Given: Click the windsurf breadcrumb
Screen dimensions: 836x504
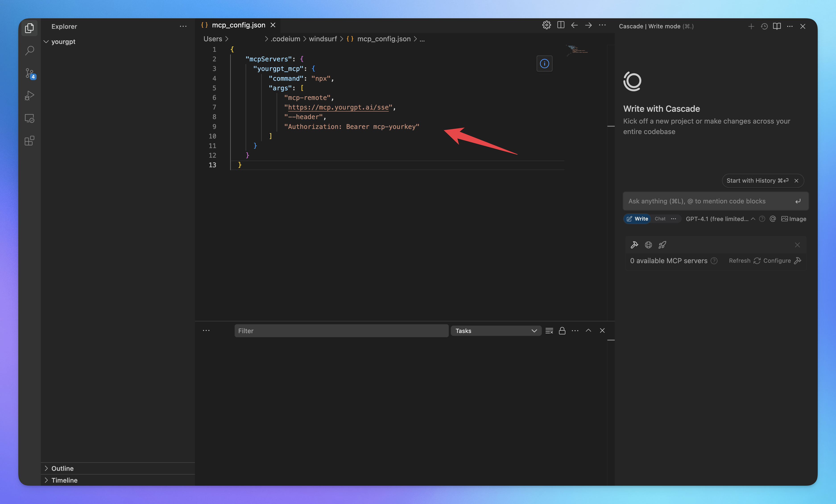Looking at the screenshot, I should 323,39.
